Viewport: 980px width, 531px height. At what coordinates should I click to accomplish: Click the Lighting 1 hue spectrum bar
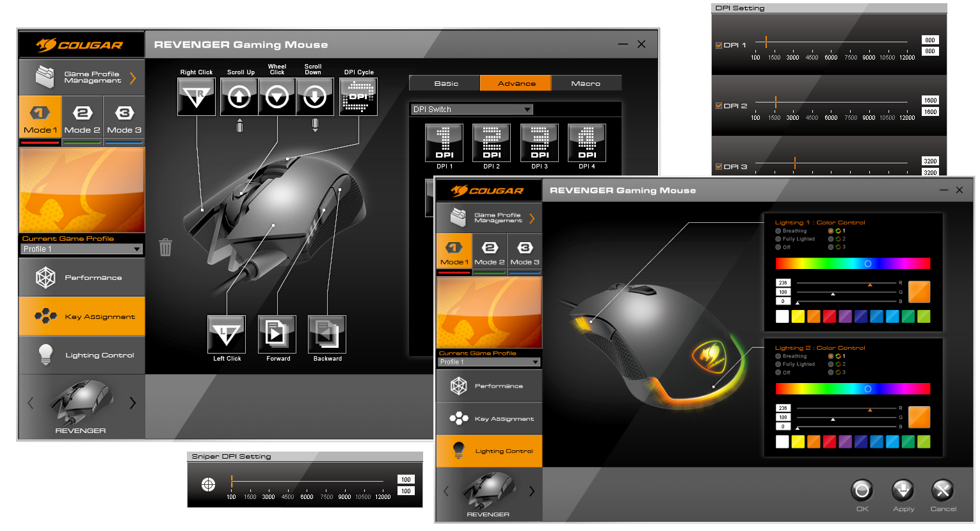click(853, 263)
